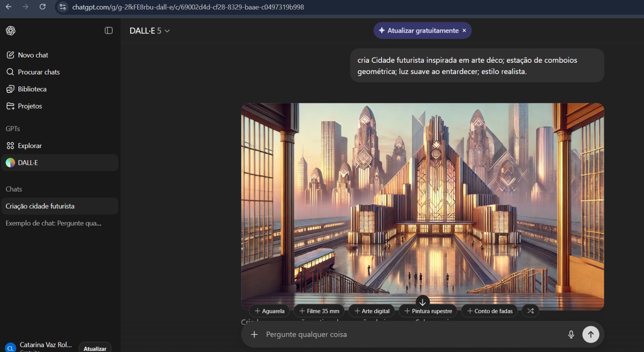Viewport: 644px width, 352px height.
Task: Apply the Aguarela style chip
Action: pos(269,311)
